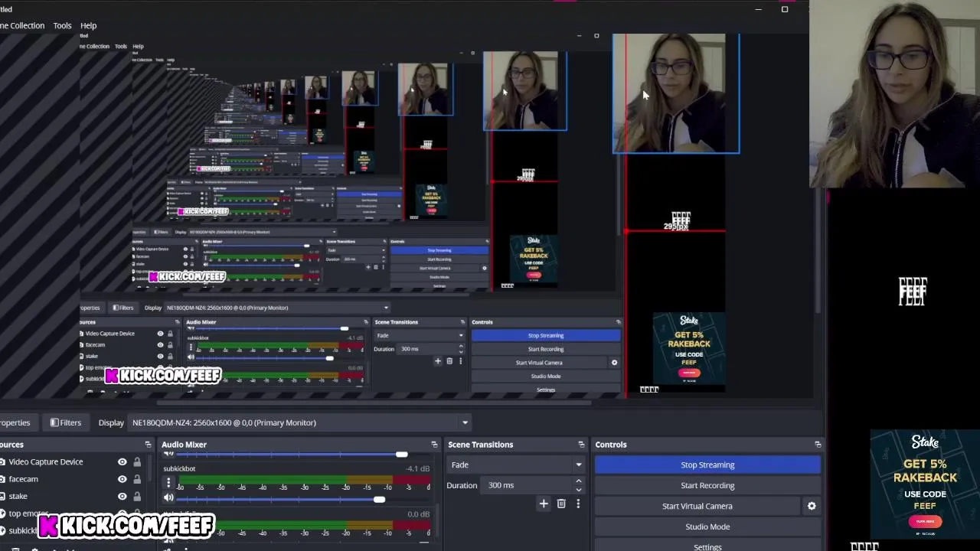Open transition properties three-dot menu
The width and height of the screenshot is (980, 551).
tap(578, 504)
